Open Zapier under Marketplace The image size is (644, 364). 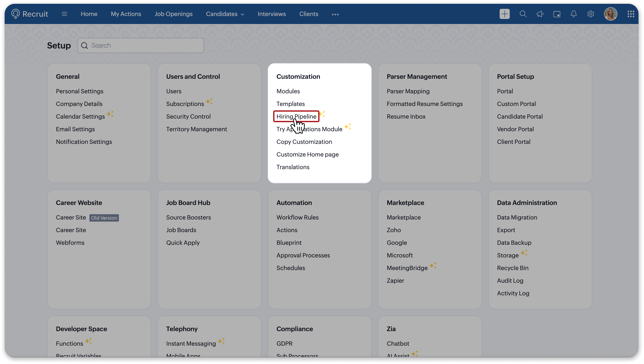point(395,280)
